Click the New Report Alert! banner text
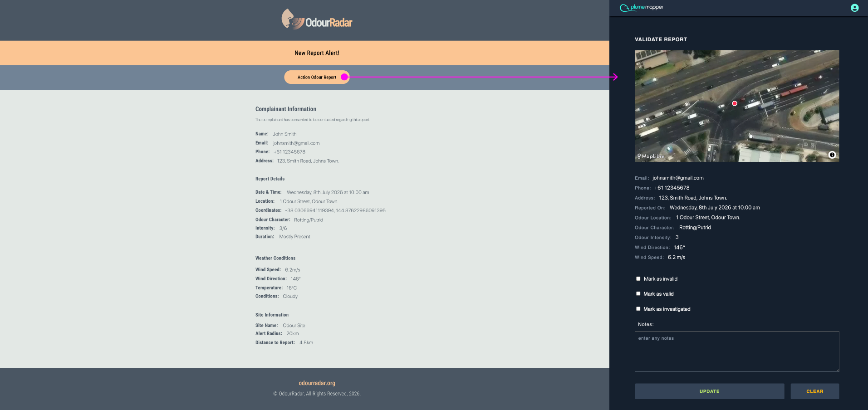 (317, 53)
